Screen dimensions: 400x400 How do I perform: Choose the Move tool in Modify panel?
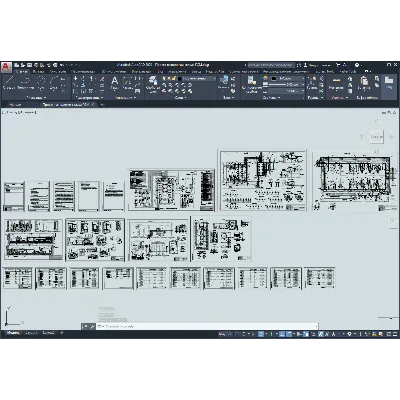76,79
